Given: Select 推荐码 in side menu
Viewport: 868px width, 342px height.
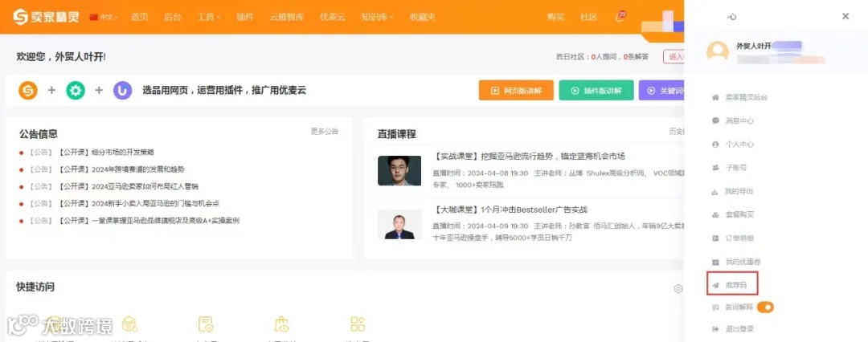Looking at the screenshot, I should pos(736,285).
